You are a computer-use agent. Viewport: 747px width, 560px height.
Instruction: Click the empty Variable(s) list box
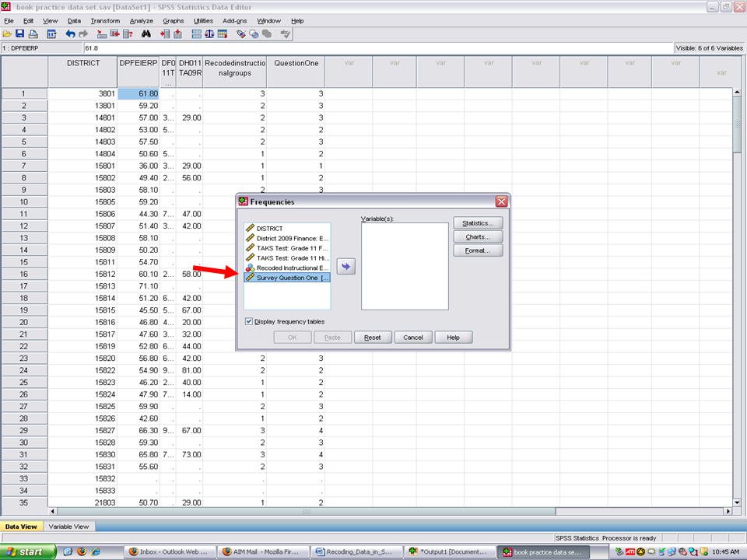click(405, 266)
